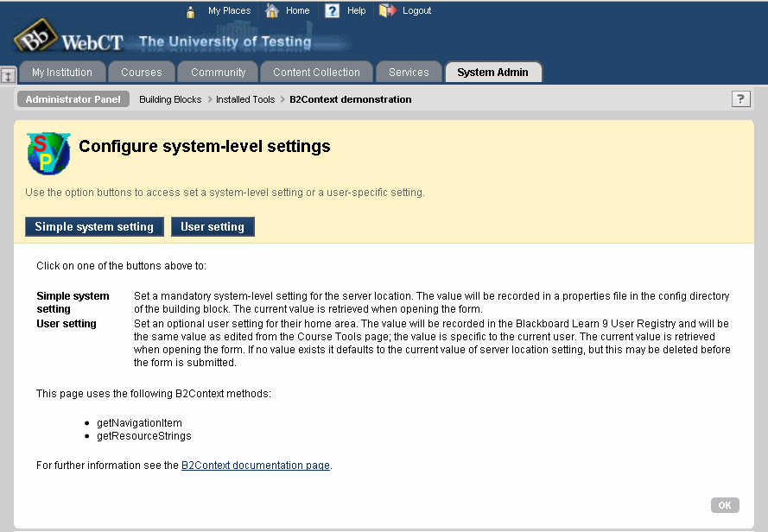Toggle the frame expand/collapse icon beside tabs
768x532 pixels.
pos(8,75)
